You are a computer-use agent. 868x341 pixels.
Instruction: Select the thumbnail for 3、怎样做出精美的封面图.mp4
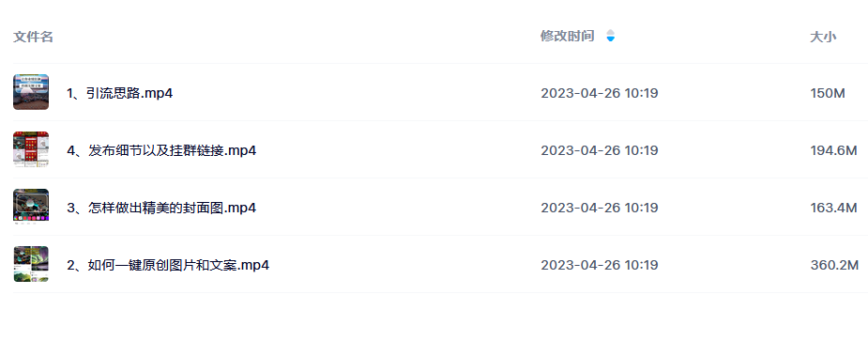[31, 207]
